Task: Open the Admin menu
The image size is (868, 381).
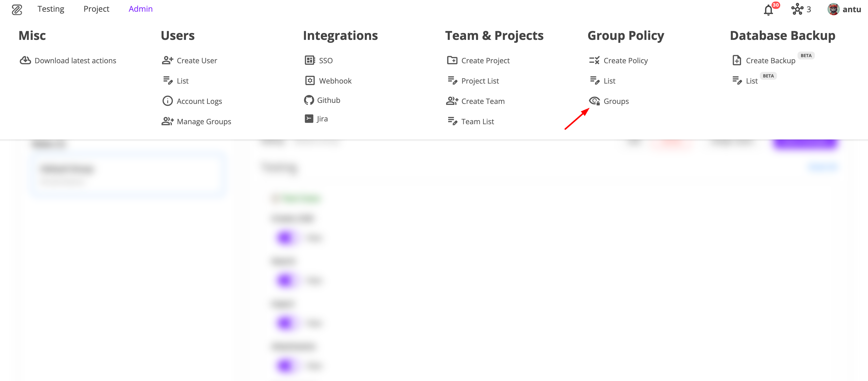Action: pyautogui.click(x=140, y=9)
